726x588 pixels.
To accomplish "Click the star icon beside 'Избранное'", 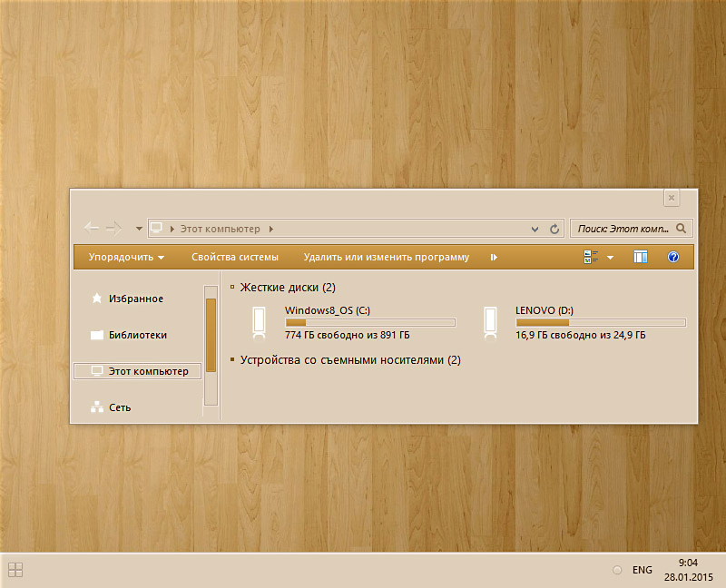I will click(97, 299).
